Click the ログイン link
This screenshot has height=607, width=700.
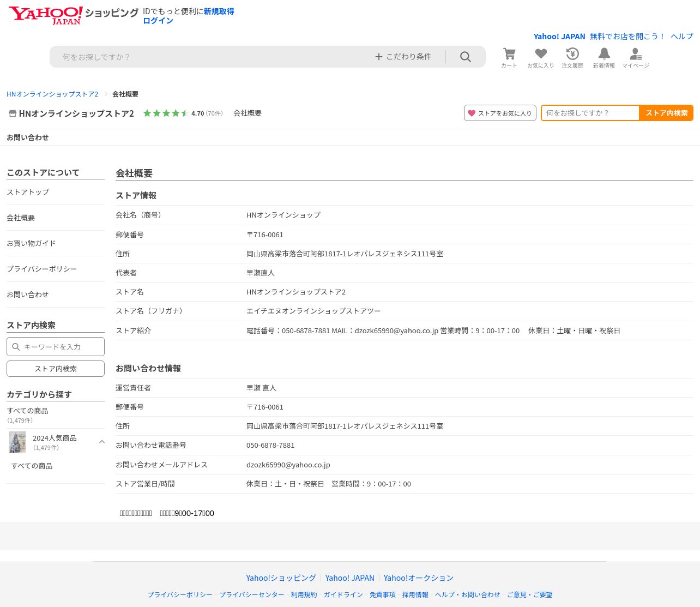click(x=158, y=21)
